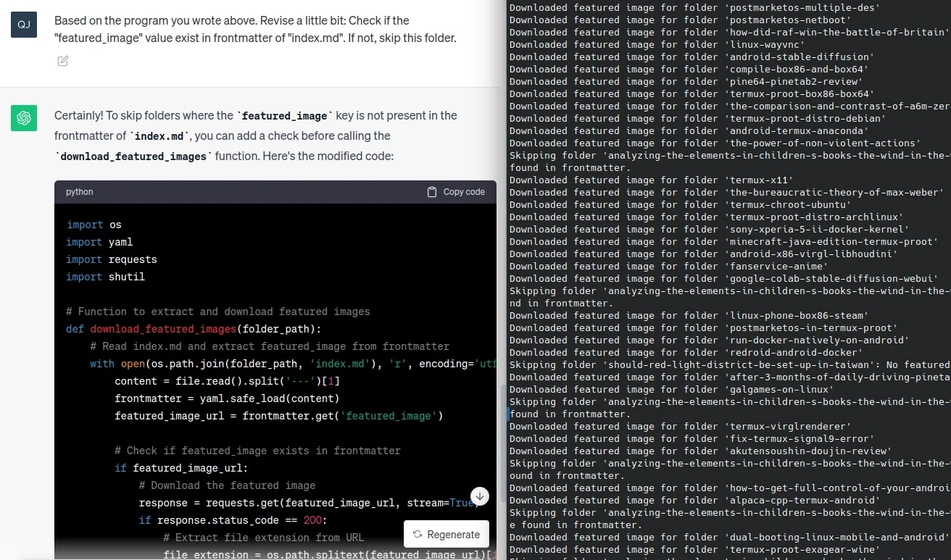Click the terminal line for 'termux-x11'
This screenshot has width=951, height=560.
coord(651,180)
